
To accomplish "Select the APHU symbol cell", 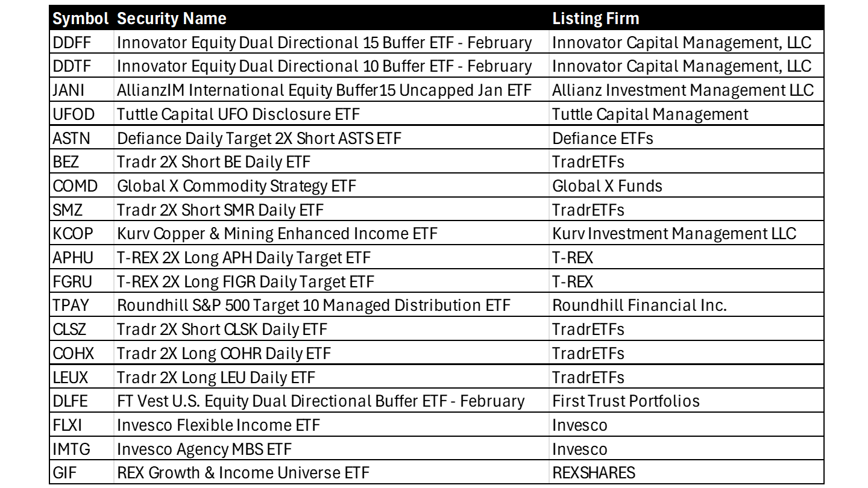I will 73,258.
